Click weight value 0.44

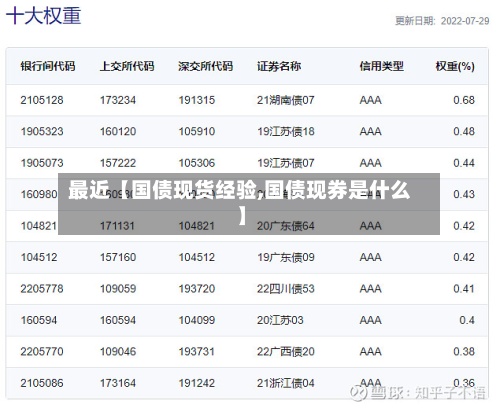click(x=464, y=163)
